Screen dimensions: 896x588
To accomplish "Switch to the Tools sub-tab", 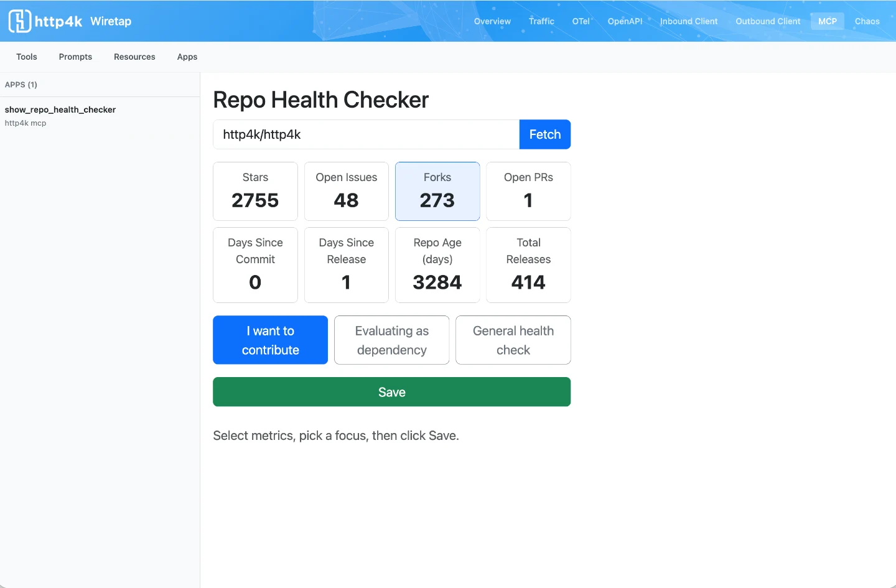I will [27, 57].
